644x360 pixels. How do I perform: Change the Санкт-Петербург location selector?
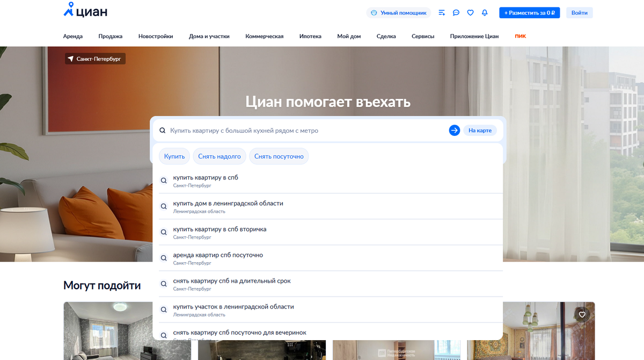point(96,59)
